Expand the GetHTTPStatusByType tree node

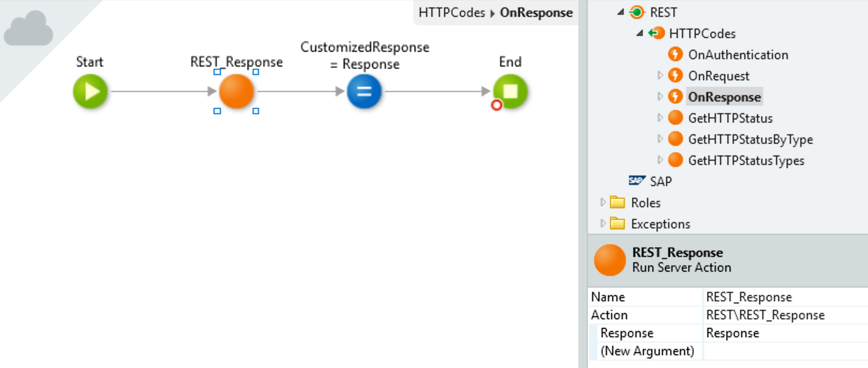pos(660,139)
